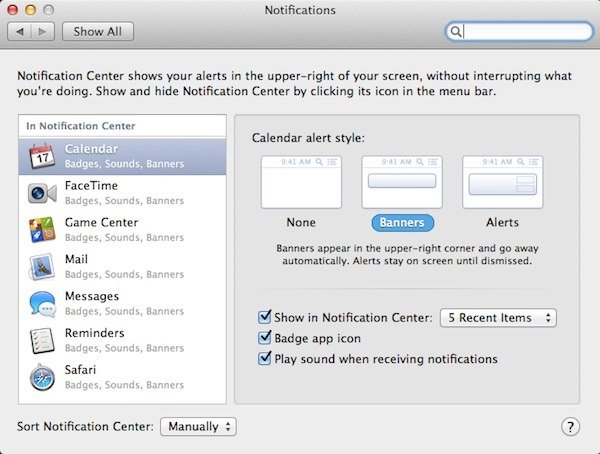Choose the Banners alert style thumbnail

click(x=402, y=182)
